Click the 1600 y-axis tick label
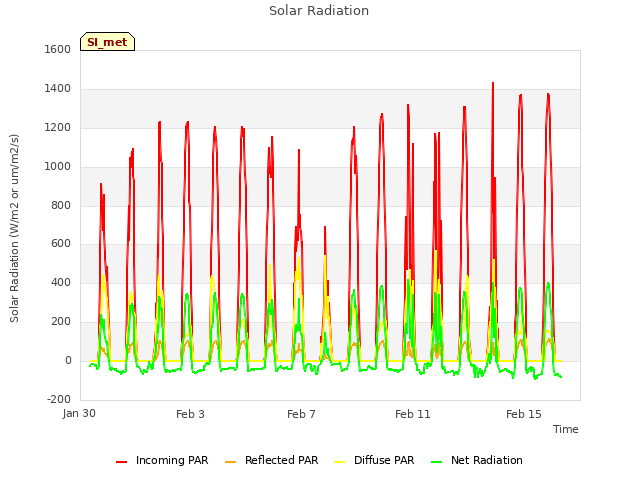 [x=58, y=49]
